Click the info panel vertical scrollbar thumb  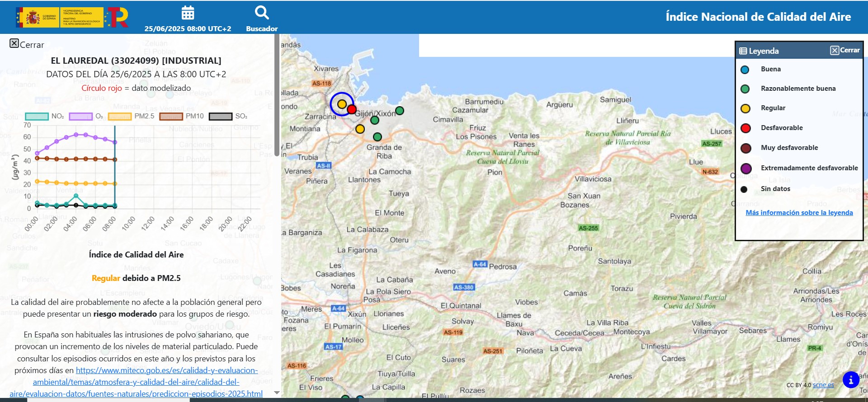tap(277, 95)
